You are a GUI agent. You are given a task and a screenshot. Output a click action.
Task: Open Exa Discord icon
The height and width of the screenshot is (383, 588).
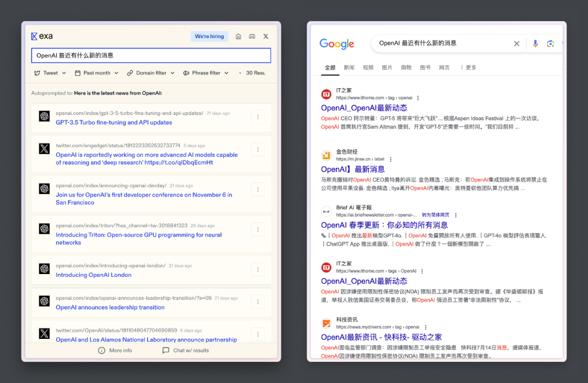[x=252, y=37]
